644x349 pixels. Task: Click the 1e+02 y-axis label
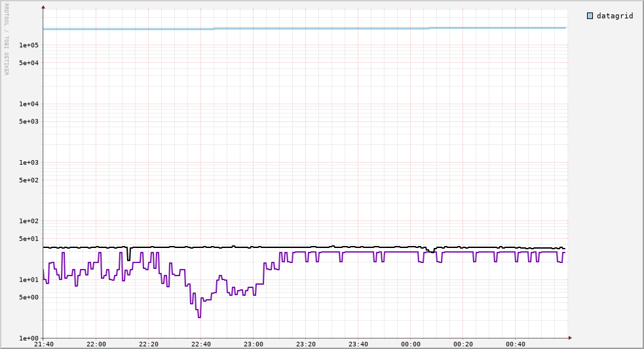click(x=29, y=221)
